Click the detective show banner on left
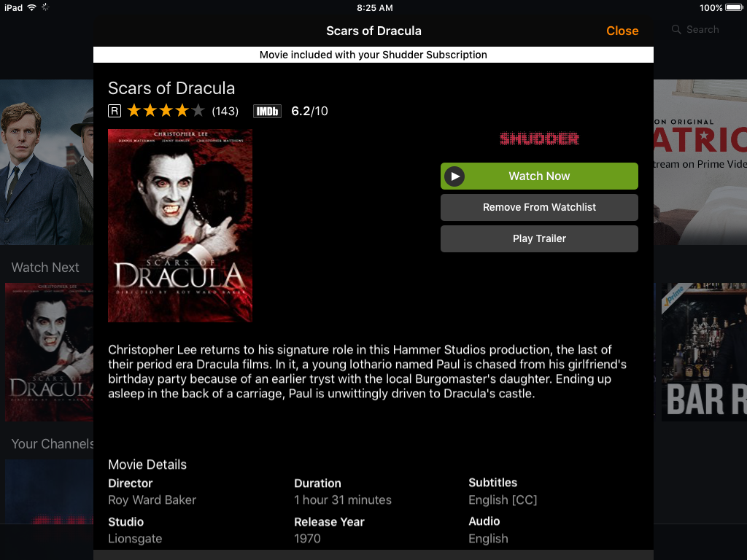This screenshot has height=560, width=747. point(47,162)
